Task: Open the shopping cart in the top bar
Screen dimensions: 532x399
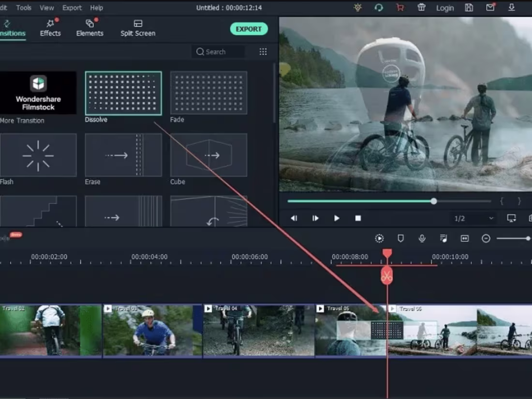Action: click(x=399, y=7)
